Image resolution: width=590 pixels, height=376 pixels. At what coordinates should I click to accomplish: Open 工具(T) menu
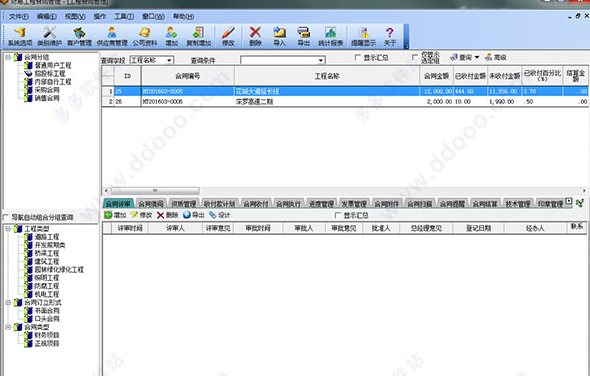point(124,17)
